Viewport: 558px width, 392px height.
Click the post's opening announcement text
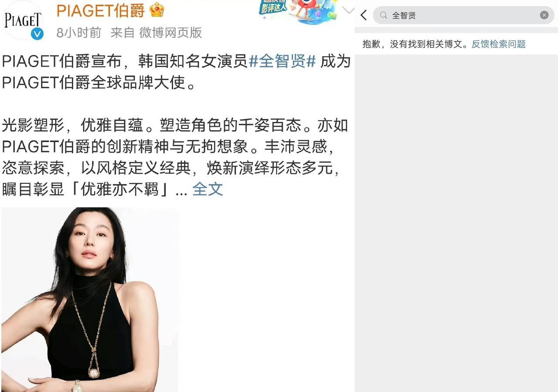(x=176, y=72)
